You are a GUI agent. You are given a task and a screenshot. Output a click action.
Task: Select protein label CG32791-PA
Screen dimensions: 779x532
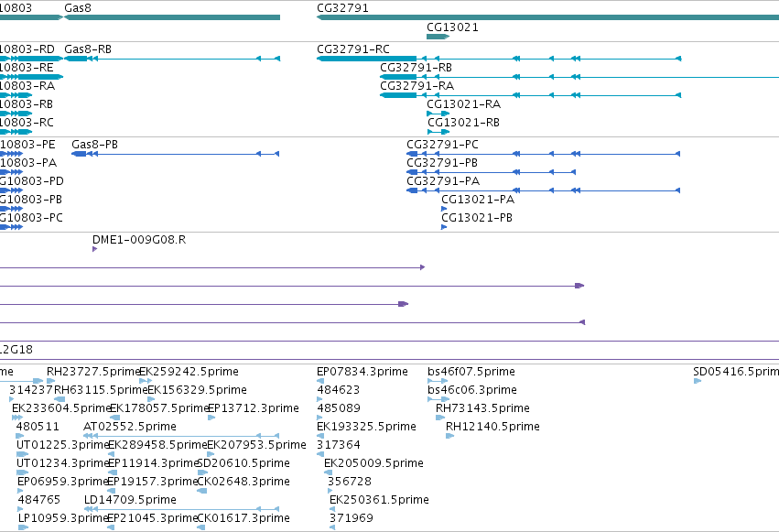coord(443,181)
